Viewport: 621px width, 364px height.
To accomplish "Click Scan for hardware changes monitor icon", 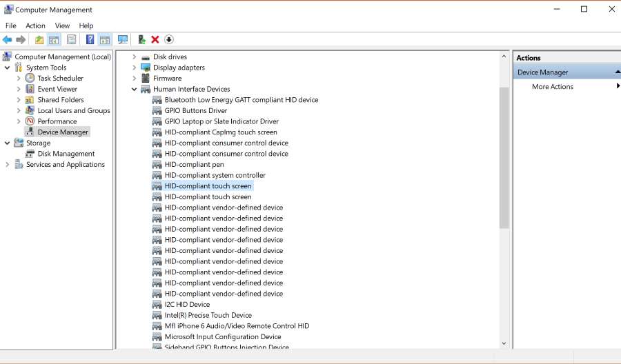I will (x=123, y=39).
